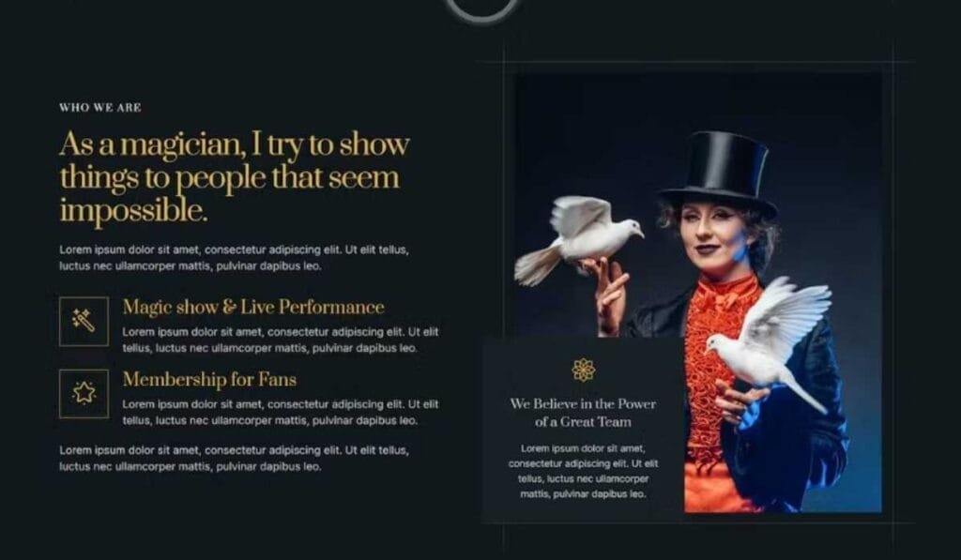The width and height of the screenshot is (961, 560).
Task: Click the last paragraph in left column
Action: (x=234, y=459)
